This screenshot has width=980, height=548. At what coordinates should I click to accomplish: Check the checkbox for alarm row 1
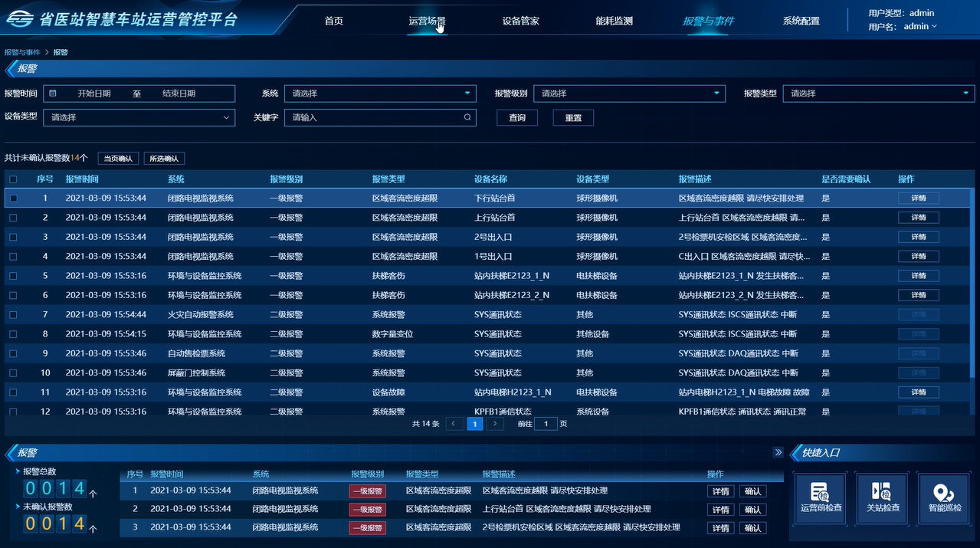pos(13,199)
